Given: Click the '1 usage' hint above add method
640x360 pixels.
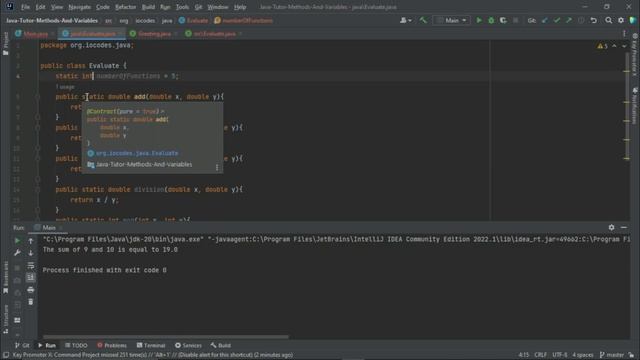Looking at the screenshot, I should (x=65, y=87).
